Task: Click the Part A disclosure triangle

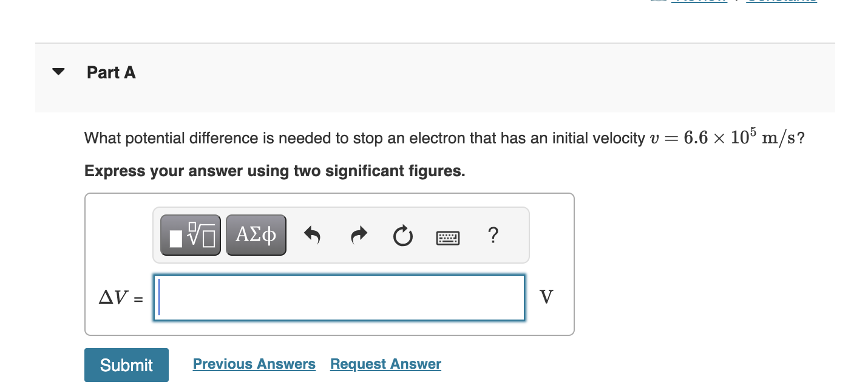Action: click(57, 71)
